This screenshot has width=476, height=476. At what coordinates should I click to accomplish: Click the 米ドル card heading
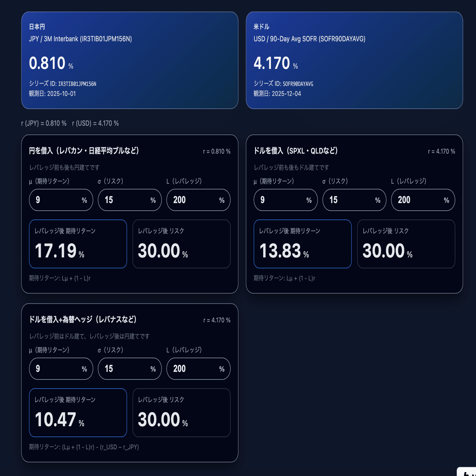261,27
